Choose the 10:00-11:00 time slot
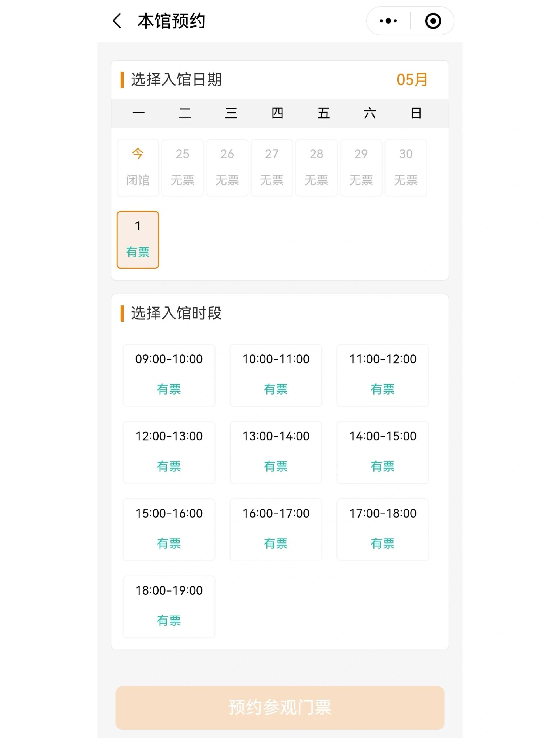Viewport: 560px width, 738px height. pos(276,375)
